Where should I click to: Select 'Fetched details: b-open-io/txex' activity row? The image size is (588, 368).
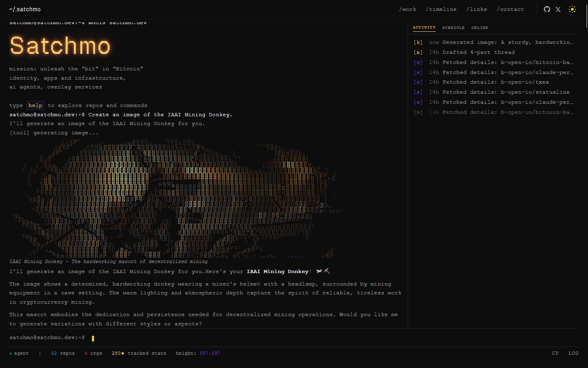(494, 82)
